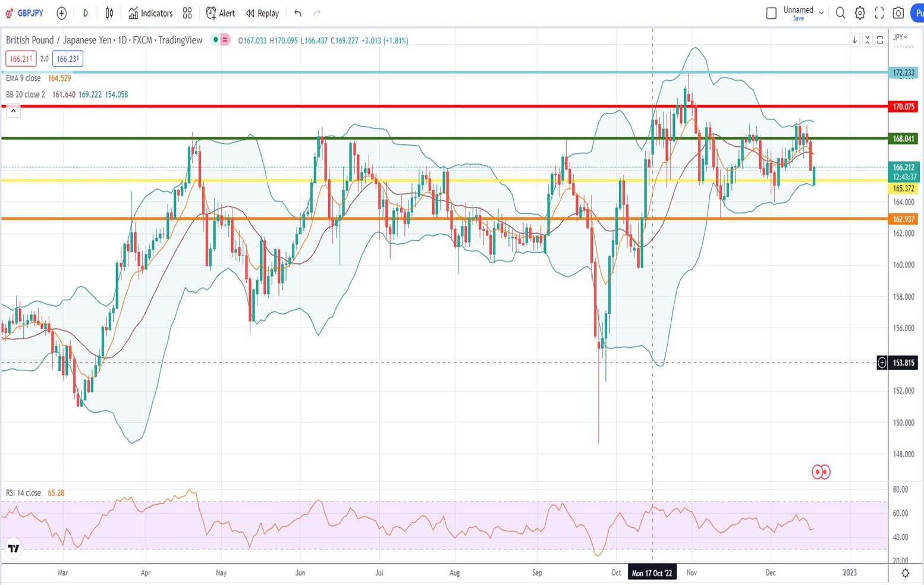This screenshot has width=924, height=585.
Task: Take a chart snapshot with the camera icon
Action: [898, 12]
